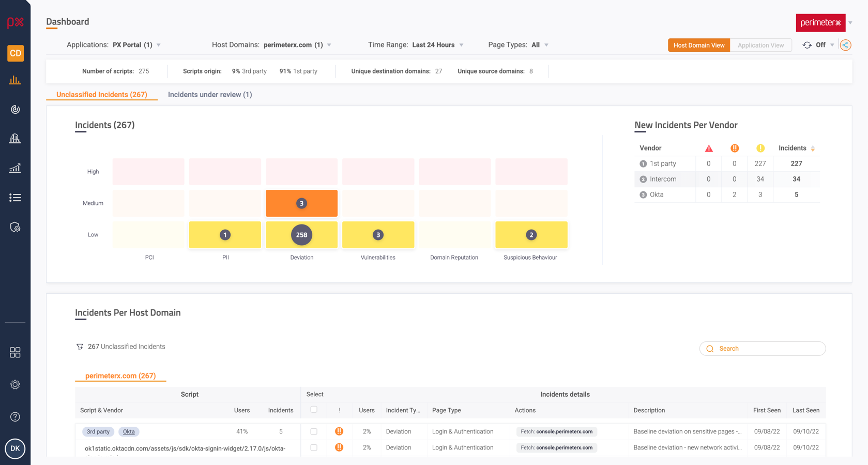The image size is (868, 465).
Task: Open the auto-refresh Off dropdown
Action: tap(825, 45)
